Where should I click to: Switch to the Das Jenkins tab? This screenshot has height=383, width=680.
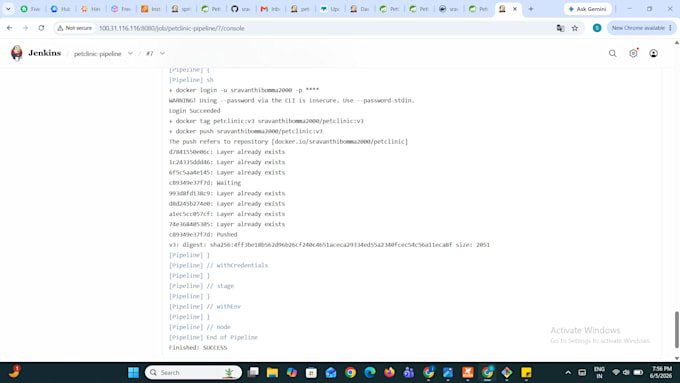(x=360, y=9)
